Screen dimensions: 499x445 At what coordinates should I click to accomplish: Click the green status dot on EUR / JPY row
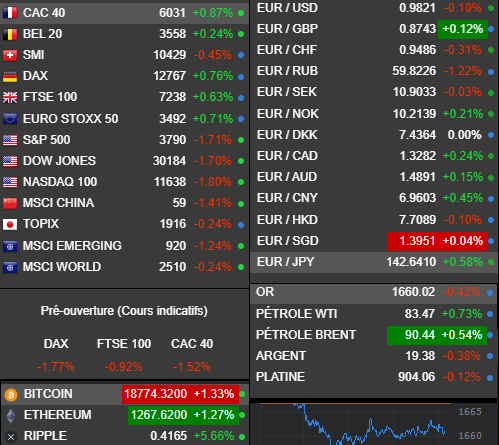pyautogui.click(x=491, y=262)
